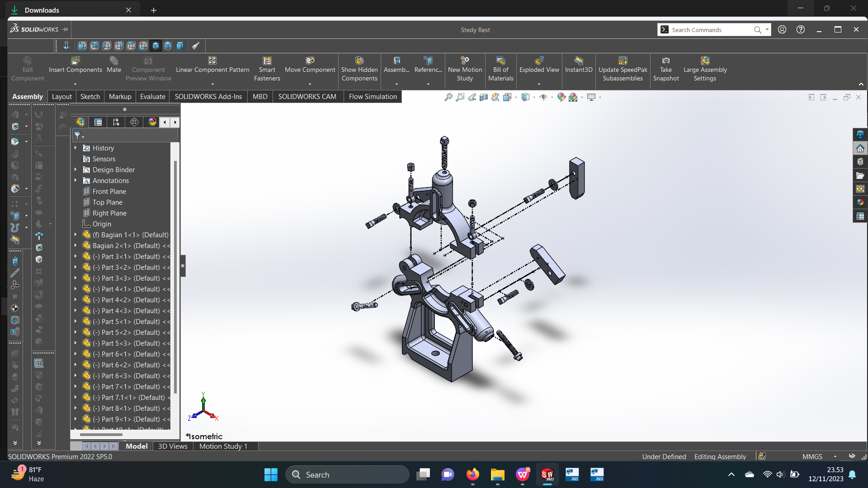Click the feature tree horizontal scrollbar
This screenshot has height=488, width=868.
(101, 435)
